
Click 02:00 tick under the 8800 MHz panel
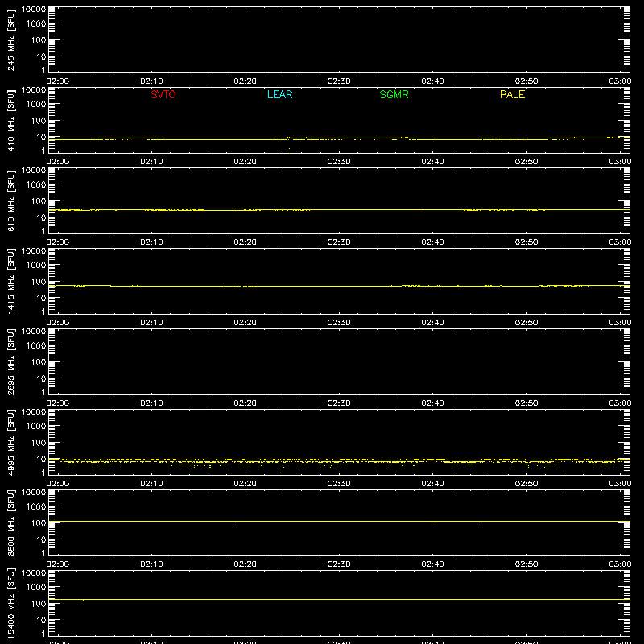coord(58,564)
